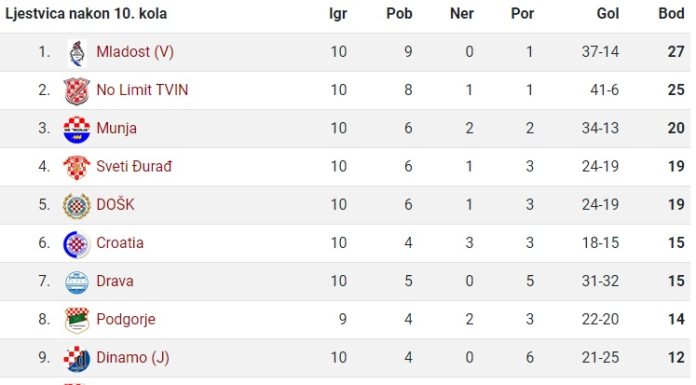Open the Podgorje team link
Viewport: 696px width, 385px height.
pos(126,319)
